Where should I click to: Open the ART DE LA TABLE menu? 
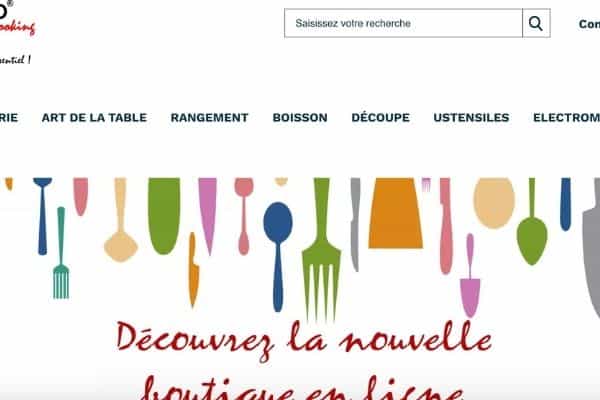[94, 118]
